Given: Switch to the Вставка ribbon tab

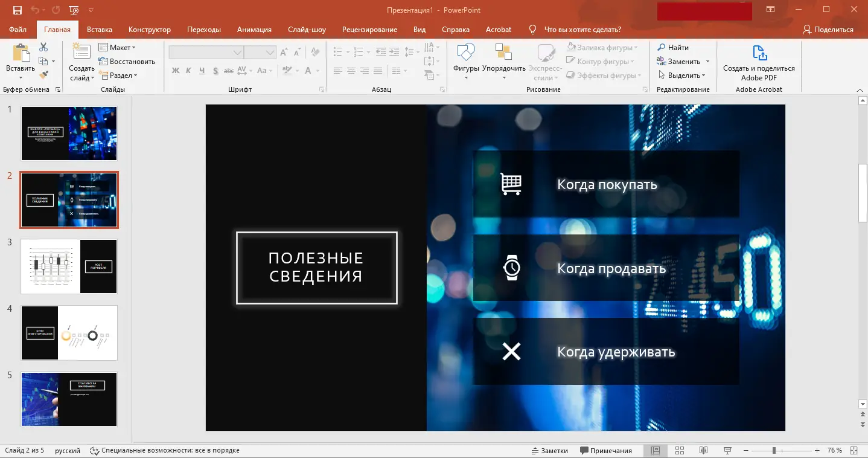Looking at the screenshot, I should (99, 29).
